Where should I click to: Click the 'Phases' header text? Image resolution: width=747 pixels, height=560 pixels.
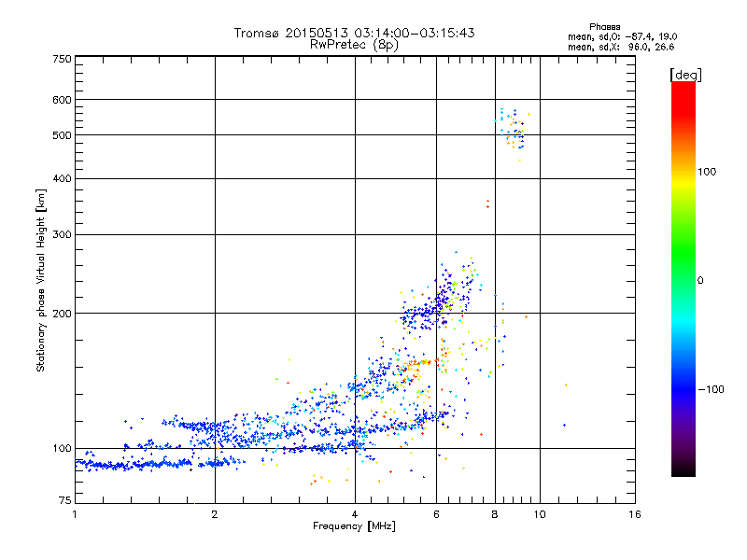[x=604, y=27]
